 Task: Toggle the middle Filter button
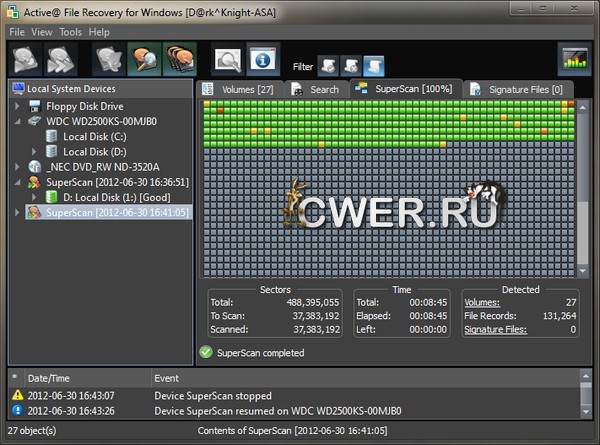350,66
